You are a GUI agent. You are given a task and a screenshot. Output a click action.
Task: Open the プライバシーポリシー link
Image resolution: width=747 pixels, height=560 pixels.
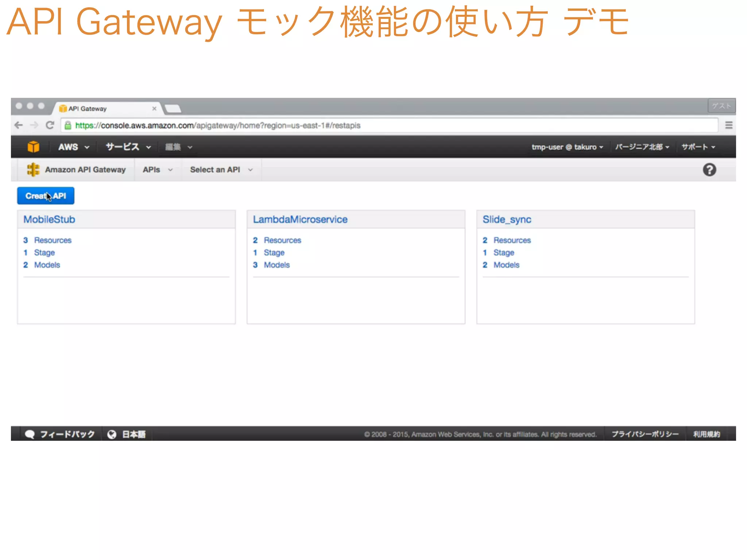pyautogui.click(x=645, y=434)
